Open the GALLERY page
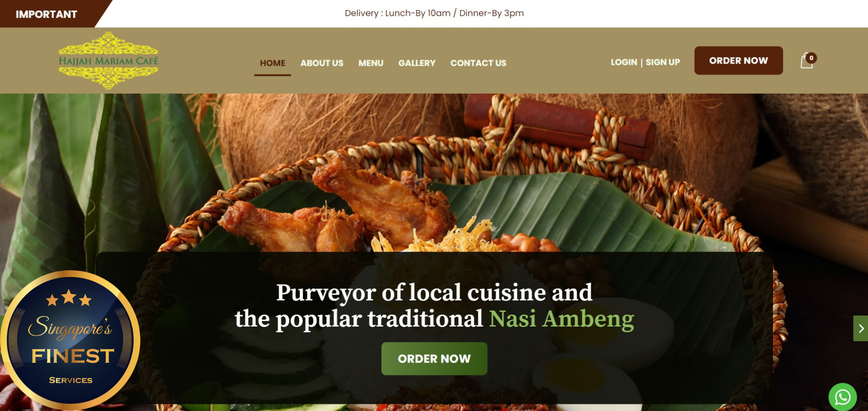Image resolution: width=868 pixels, height=411 pixels. (417, 63)
